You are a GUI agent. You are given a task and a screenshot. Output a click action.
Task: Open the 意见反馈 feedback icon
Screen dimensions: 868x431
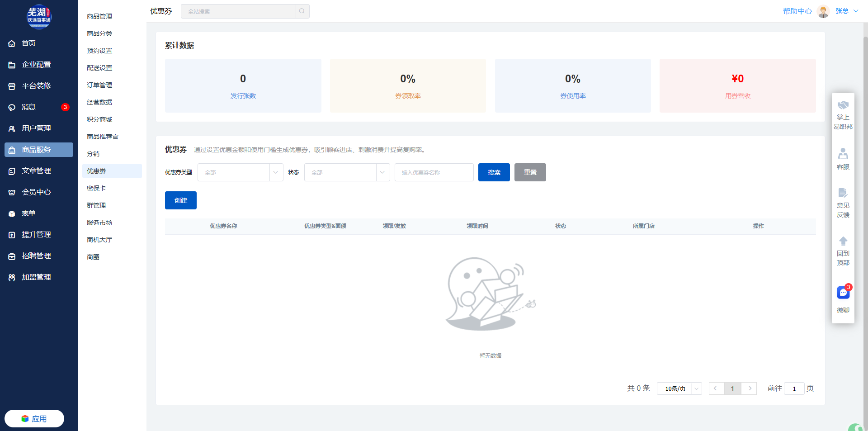click(843, 193)
